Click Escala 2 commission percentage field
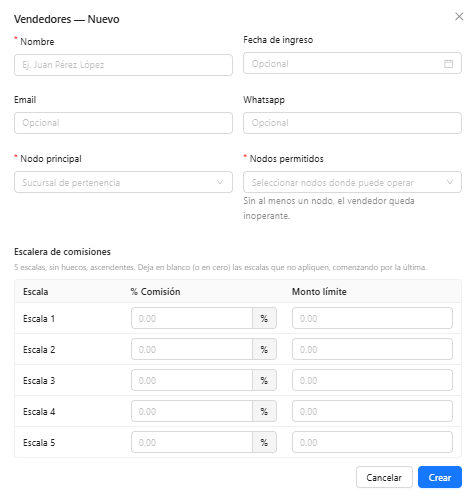476x499 pixels. click(192, 349)
